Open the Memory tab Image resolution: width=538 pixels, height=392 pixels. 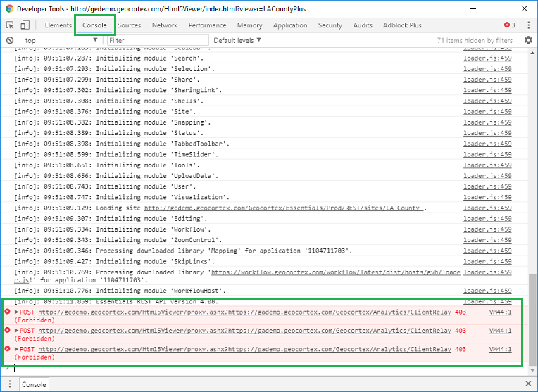click(249, 25)
